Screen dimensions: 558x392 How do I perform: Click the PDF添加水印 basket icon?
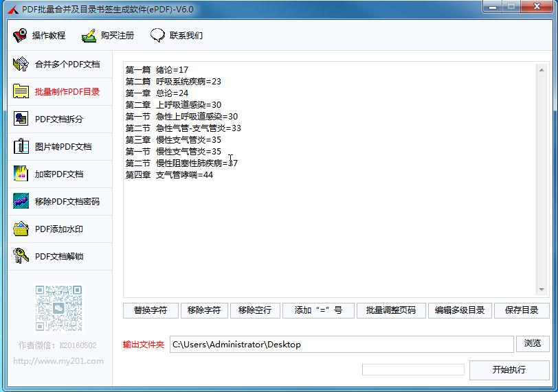(21, 229)
